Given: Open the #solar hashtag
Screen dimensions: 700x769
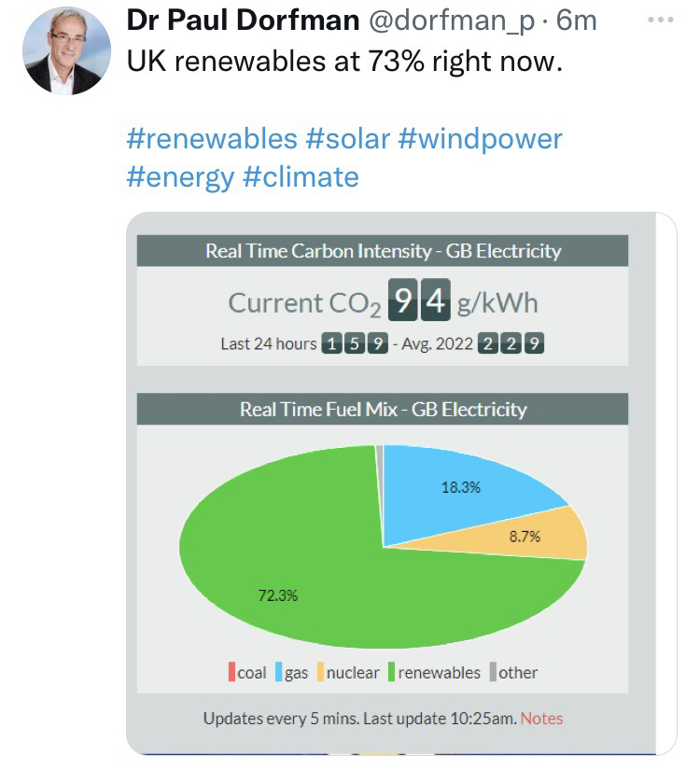Looking at the screenshot, I should point(347,139).
